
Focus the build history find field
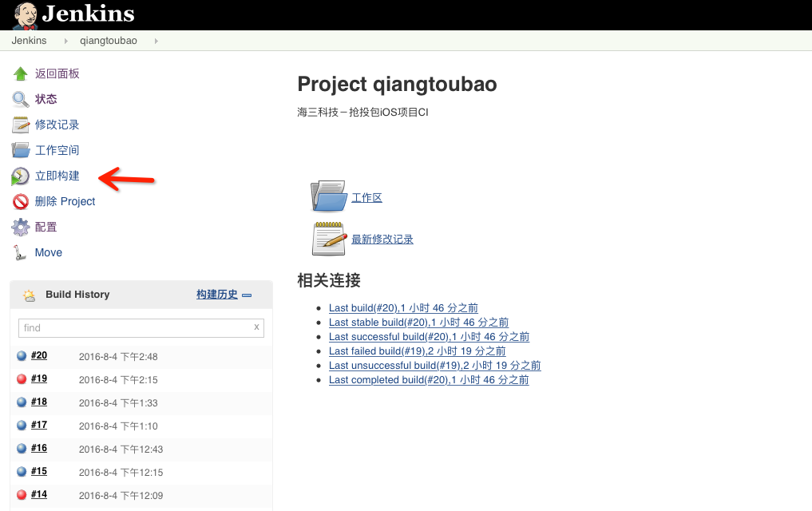click(141, 327)
